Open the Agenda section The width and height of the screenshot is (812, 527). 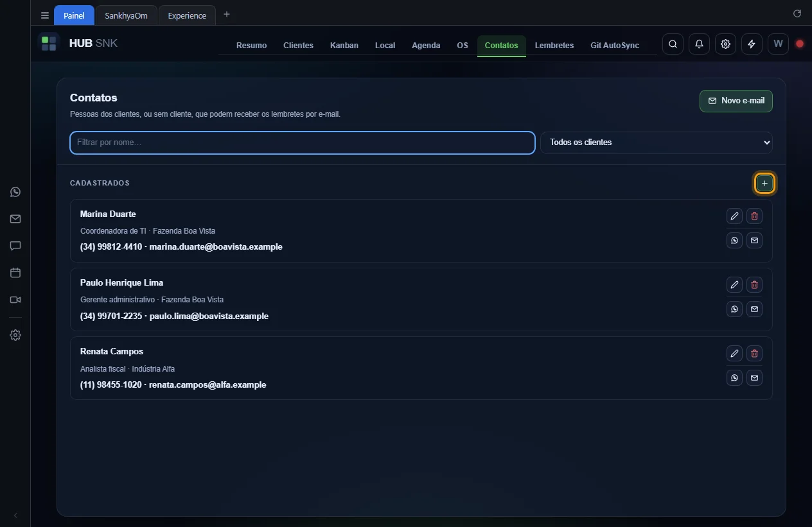pyautogui.click(x=426, y=45)
